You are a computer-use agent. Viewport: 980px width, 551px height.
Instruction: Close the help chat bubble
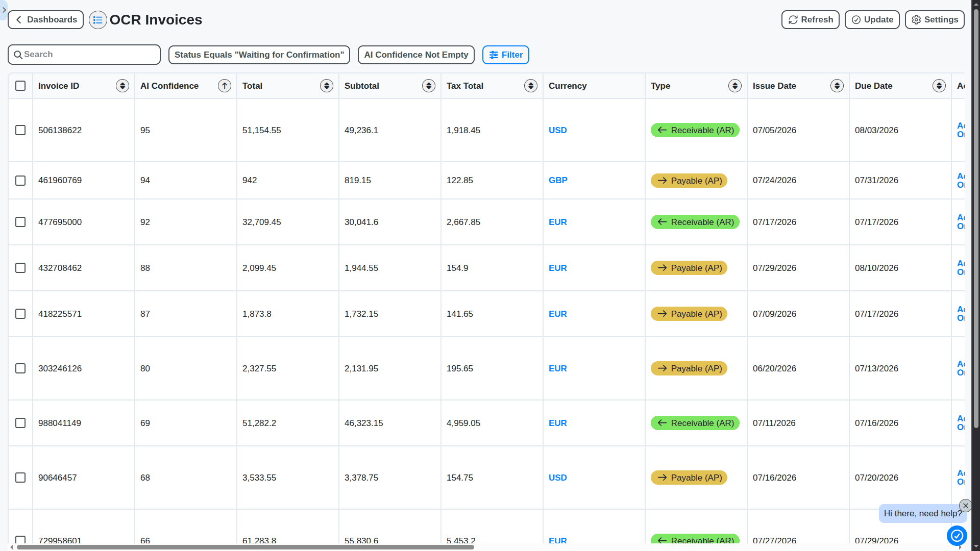965,506
